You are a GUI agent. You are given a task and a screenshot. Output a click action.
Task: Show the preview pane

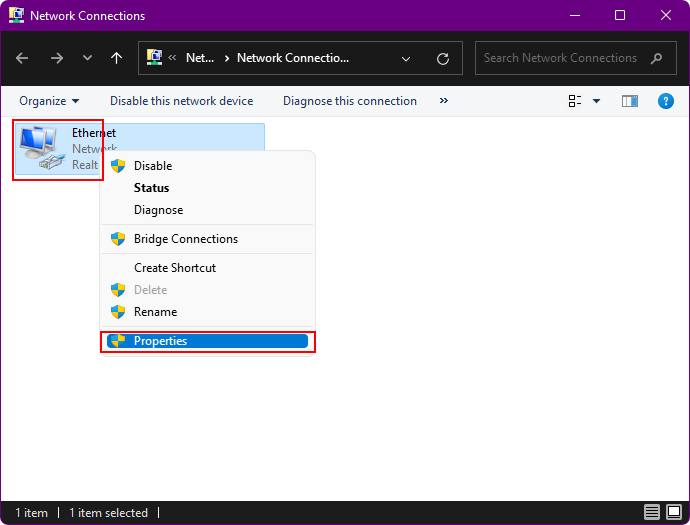[x=629, y=101]
